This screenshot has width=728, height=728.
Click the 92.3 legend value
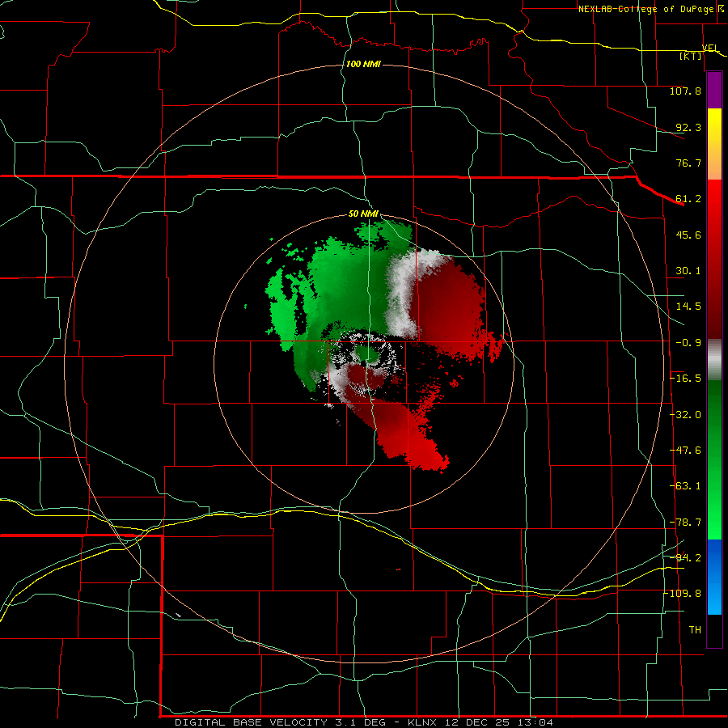688,127
